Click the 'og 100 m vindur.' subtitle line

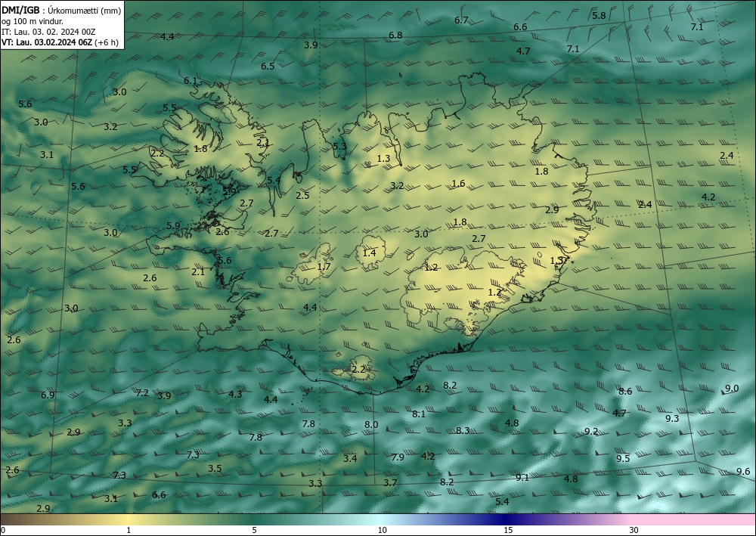(x=33, y=21)
